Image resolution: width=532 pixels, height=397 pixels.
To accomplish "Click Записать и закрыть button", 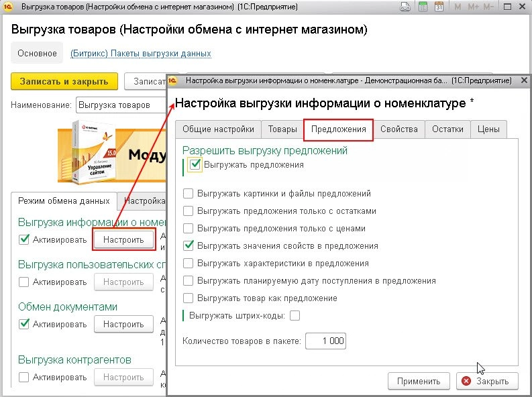I will point(64,81).
